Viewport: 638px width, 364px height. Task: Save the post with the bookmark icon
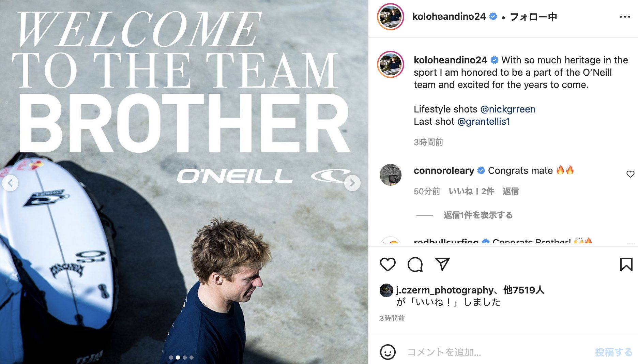coord(626,264)
